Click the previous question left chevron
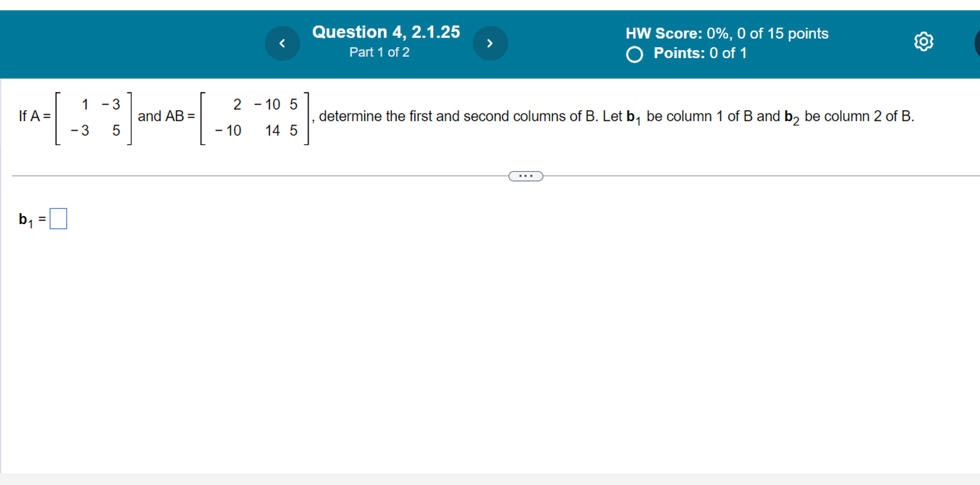The height and width of the screenshot is (485, 980). tap(282, 43)
